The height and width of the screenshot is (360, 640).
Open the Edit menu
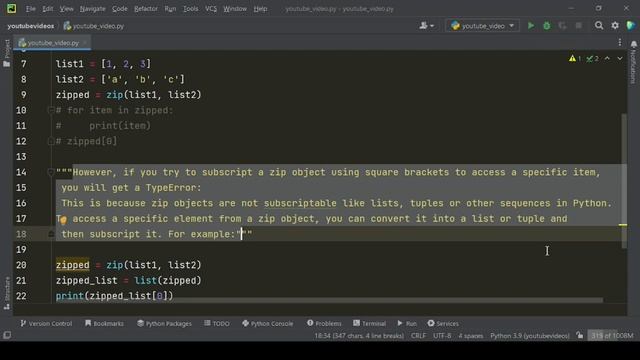point(47,9)
